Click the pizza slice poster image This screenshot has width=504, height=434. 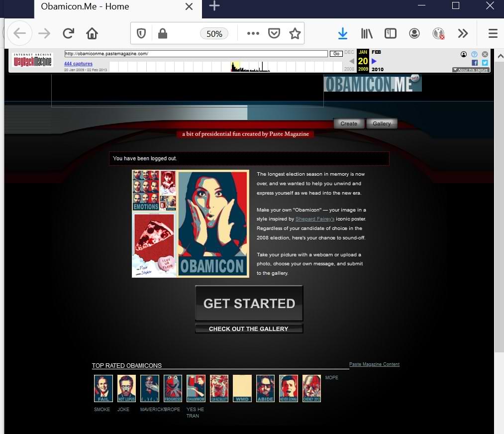154,245
